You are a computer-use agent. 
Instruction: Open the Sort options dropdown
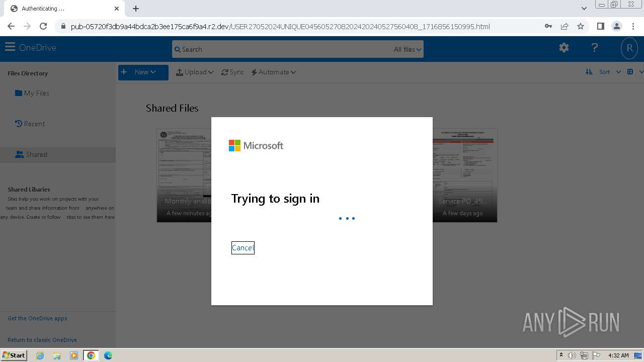point(603,72)
